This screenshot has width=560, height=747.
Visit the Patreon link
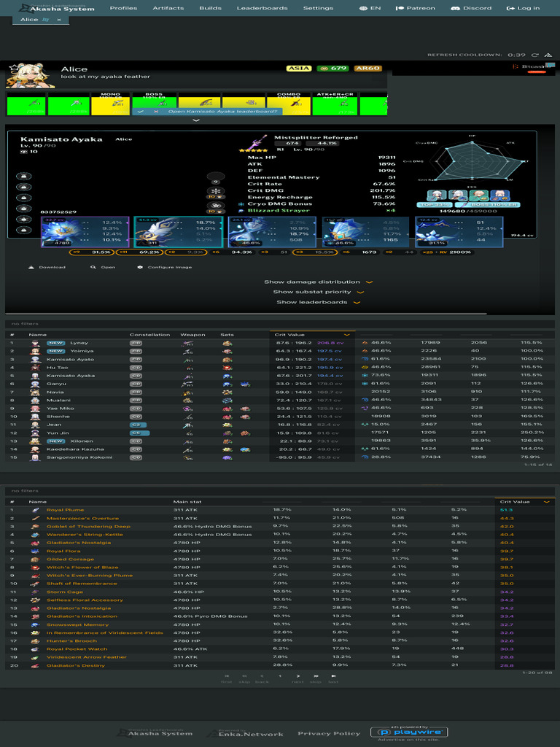[x=415, y=8]
